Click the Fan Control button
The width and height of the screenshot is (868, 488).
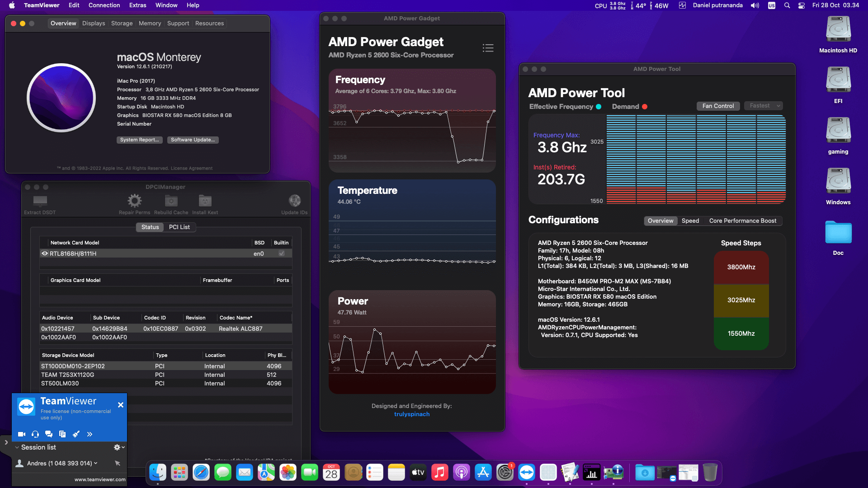[718, 106]
